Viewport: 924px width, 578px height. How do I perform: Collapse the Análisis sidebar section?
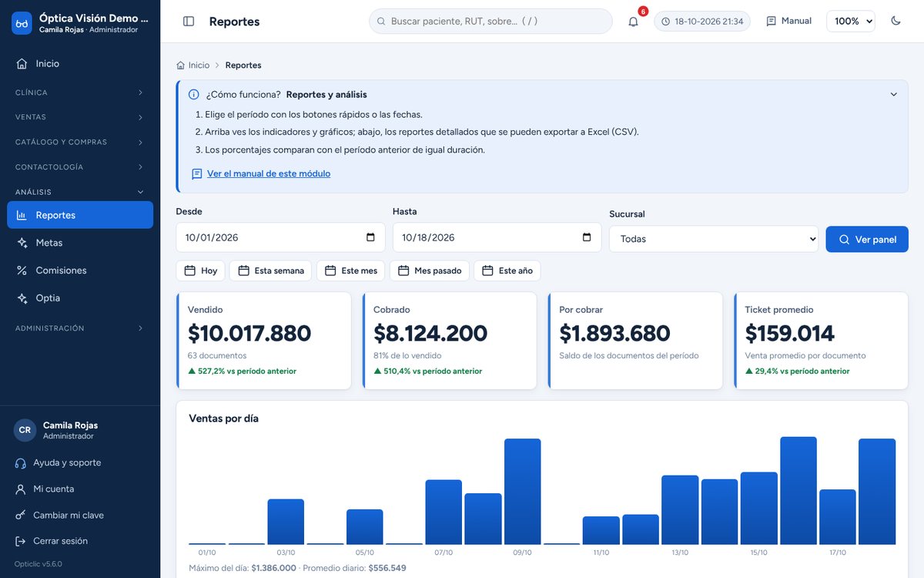pos(80,192)
